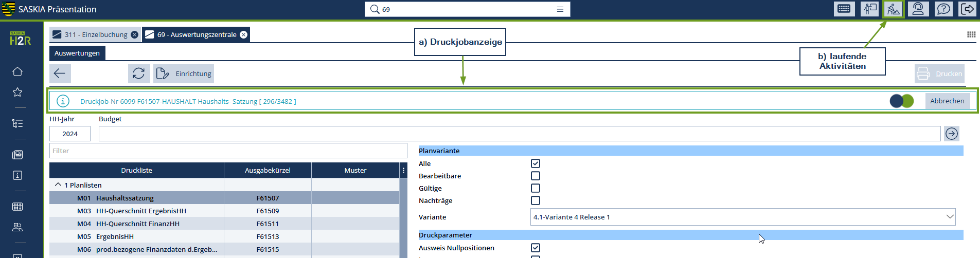Switch to 311 - Einzelbuchung tab
The width and height of the screenshot is (980, 258).
96,34
